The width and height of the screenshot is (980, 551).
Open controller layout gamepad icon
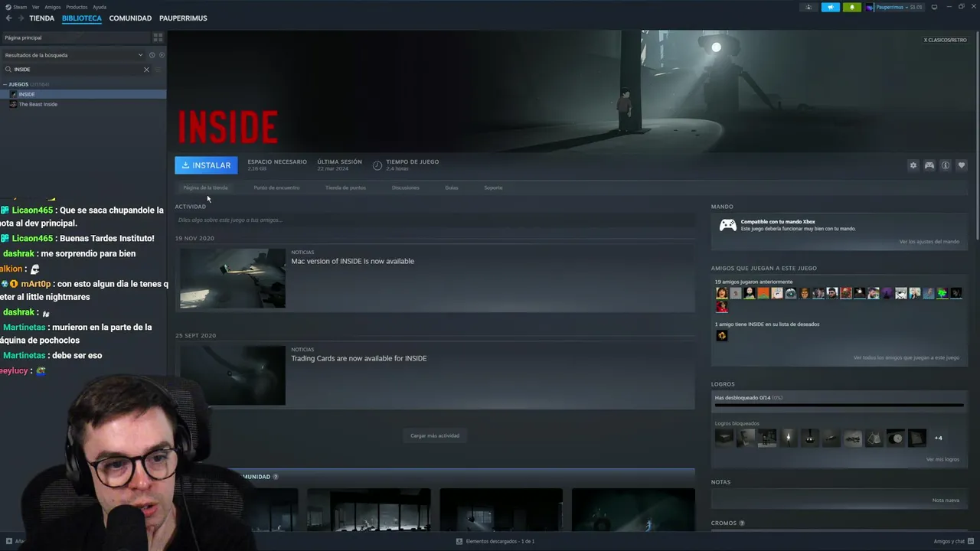(929, 165)
